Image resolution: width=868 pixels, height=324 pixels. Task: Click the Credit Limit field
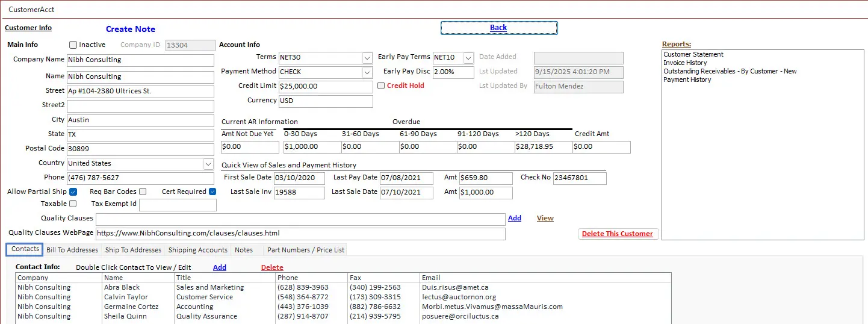coord(326,87)
